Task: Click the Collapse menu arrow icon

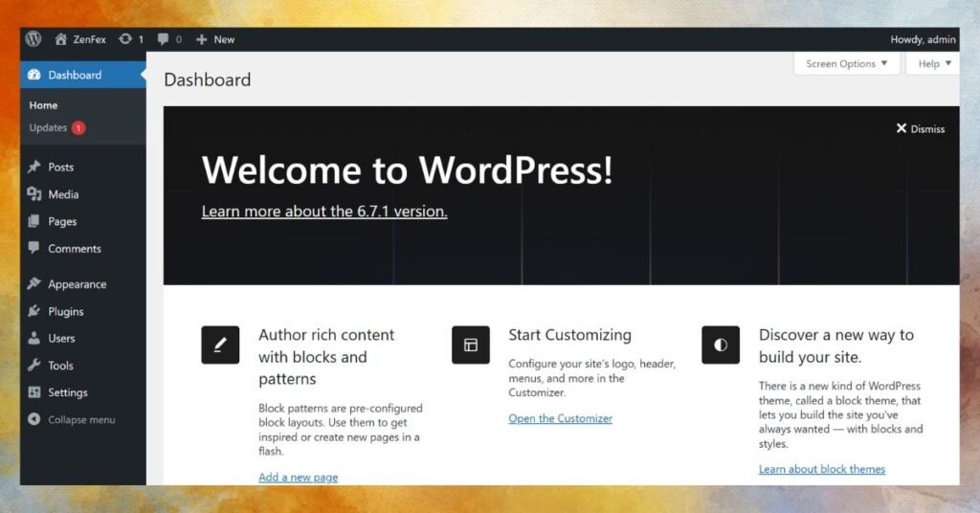Action: click(33, 419)
